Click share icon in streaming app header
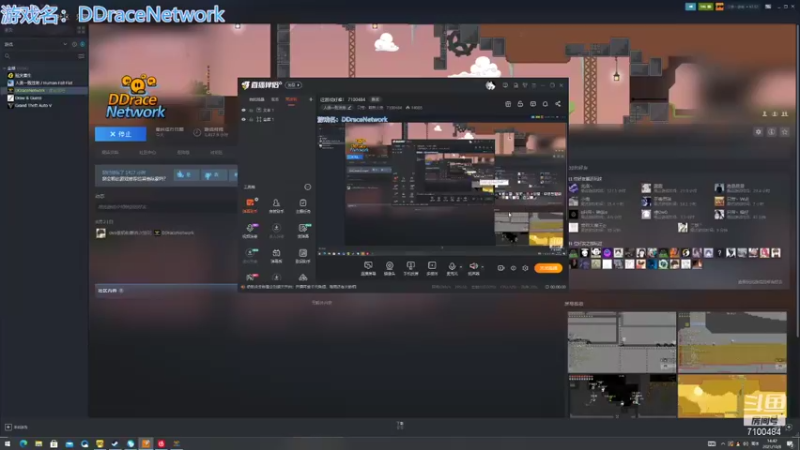 tap(558, 104)
